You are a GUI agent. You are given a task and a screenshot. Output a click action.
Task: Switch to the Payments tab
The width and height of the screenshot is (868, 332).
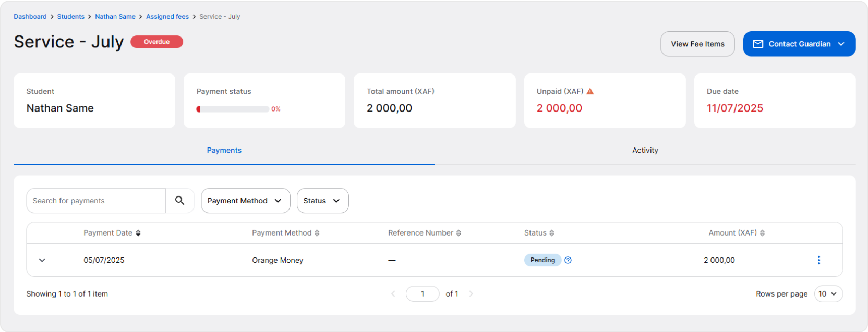pyautogui.click(x=224, y=150)
